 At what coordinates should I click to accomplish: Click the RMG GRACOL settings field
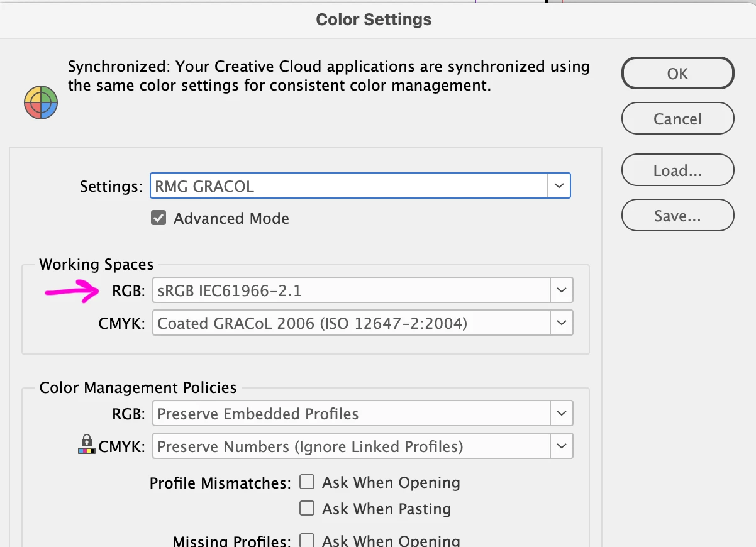[349, 186]
